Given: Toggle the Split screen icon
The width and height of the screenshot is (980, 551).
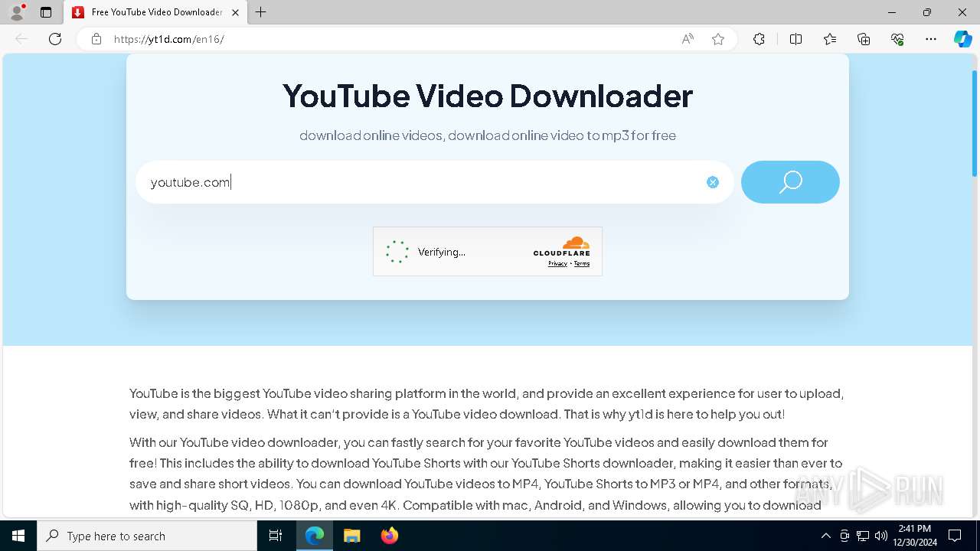Looking at the screenshot, I should pyautogui.click(x=795, y=39).
